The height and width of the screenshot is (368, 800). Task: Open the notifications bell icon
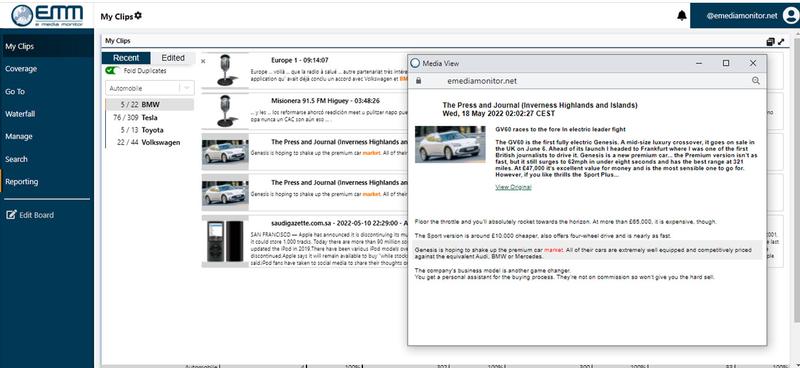click(682, 16)
